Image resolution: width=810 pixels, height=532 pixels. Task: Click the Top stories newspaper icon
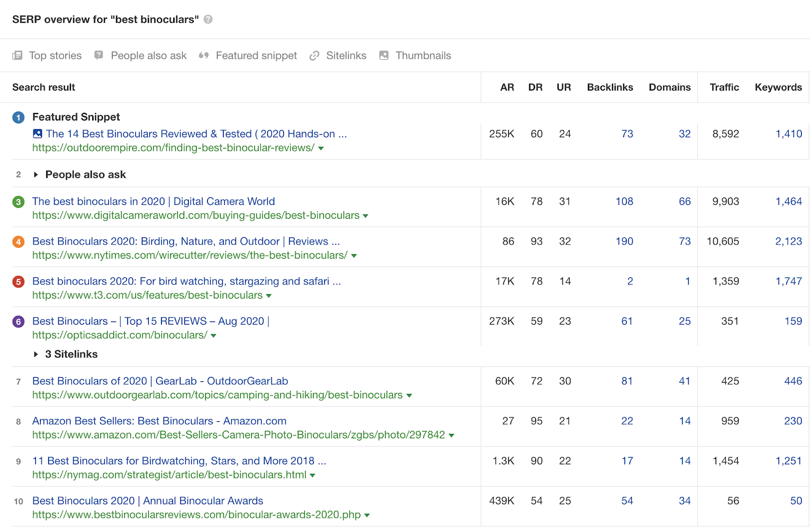point(17,55)
